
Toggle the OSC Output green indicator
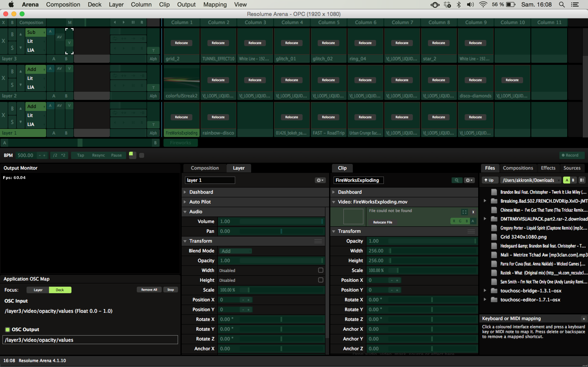point(8,329)
